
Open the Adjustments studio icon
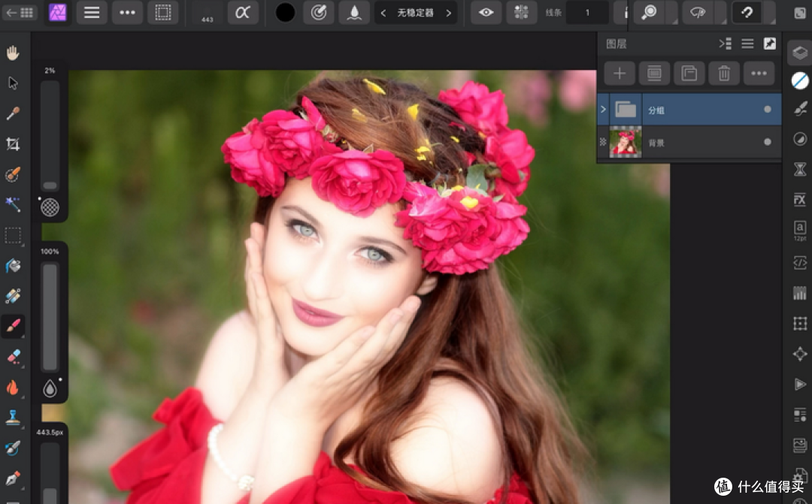coord(799,139)
